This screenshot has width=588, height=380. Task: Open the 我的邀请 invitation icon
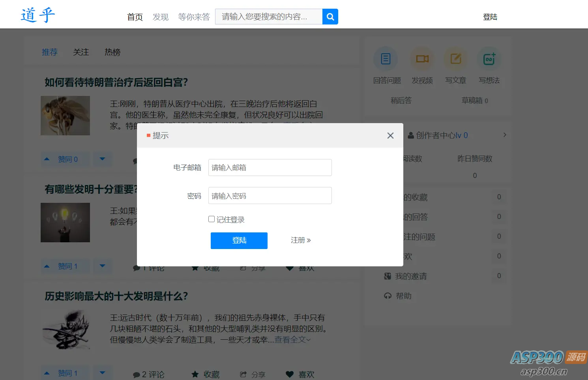pos(388,276)
